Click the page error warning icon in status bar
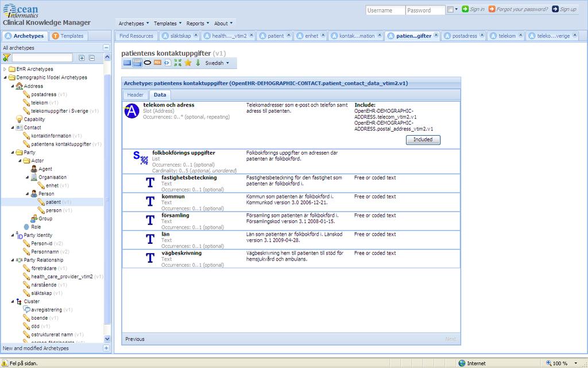 pyautogui.click(x=5, y=363)
